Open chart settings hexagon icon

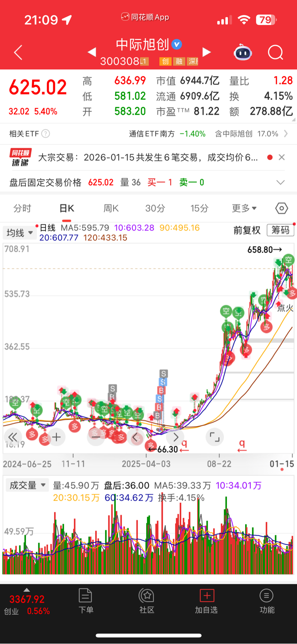tap(282, 208)
